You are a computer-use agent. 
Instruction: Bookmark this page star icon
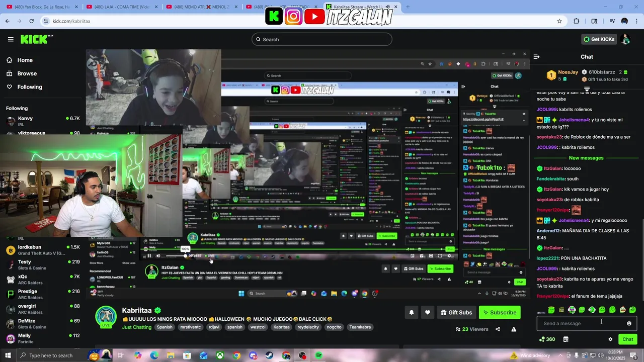(559, 21)
